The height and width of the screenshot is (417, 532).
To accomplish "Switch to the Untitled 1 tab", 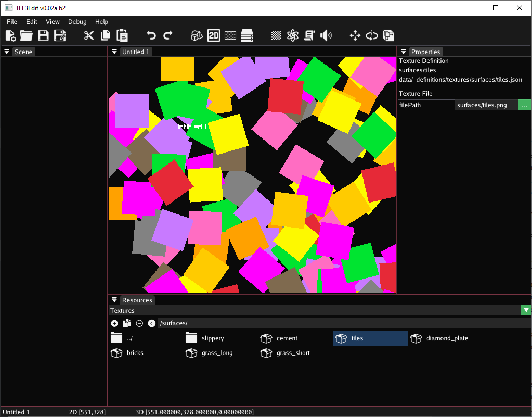I will (136, 52).
